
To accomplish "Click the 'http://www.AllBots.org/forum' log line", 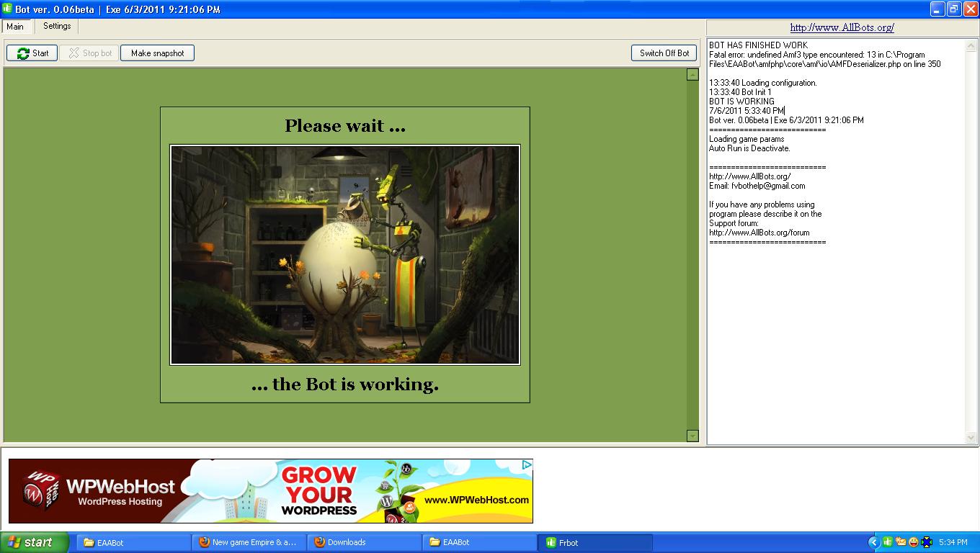I will 759,233.
